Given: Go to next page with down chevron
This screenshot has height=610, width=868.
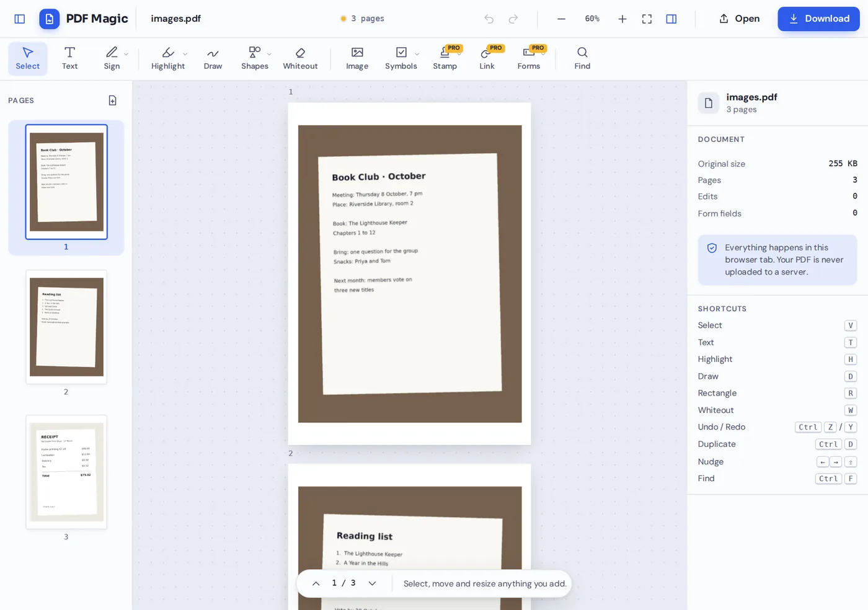Looking at the screenshot, I should (x=372, y=583).
